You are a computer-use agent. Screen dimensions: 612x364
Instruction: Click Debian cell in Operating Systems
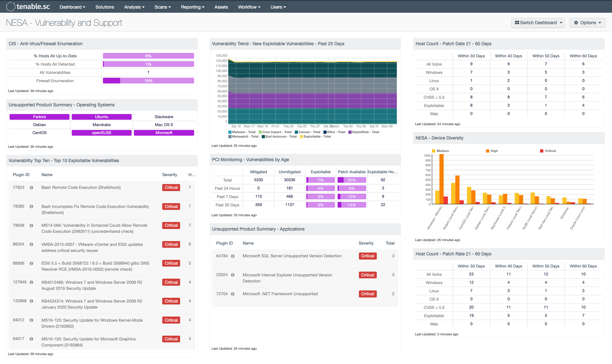click(x=40, y=125)
